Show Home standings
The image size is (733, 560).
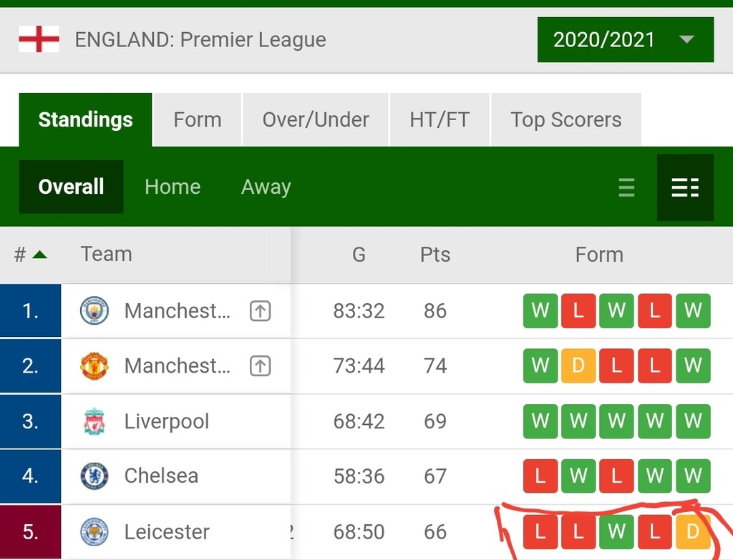coord(173,187)
